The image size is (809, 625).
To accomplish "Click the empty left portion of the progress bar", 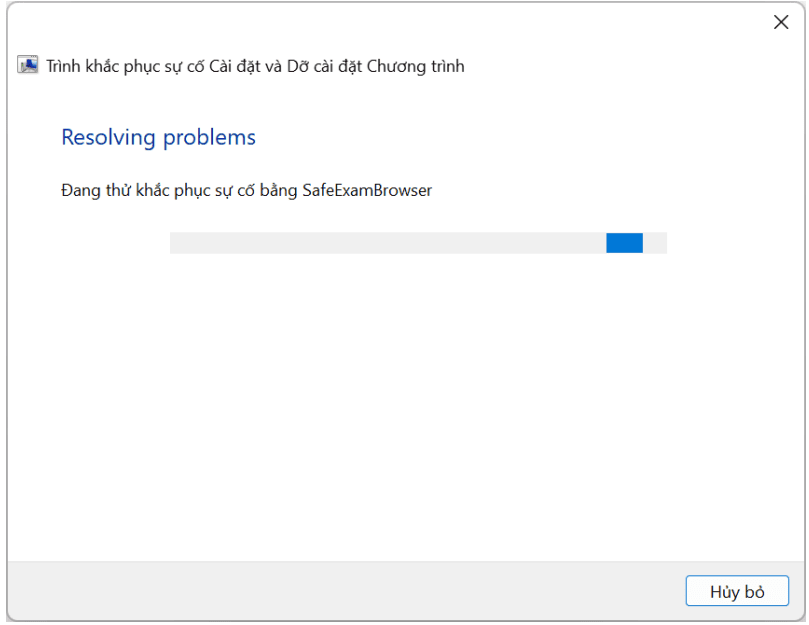I will (250, 243).
